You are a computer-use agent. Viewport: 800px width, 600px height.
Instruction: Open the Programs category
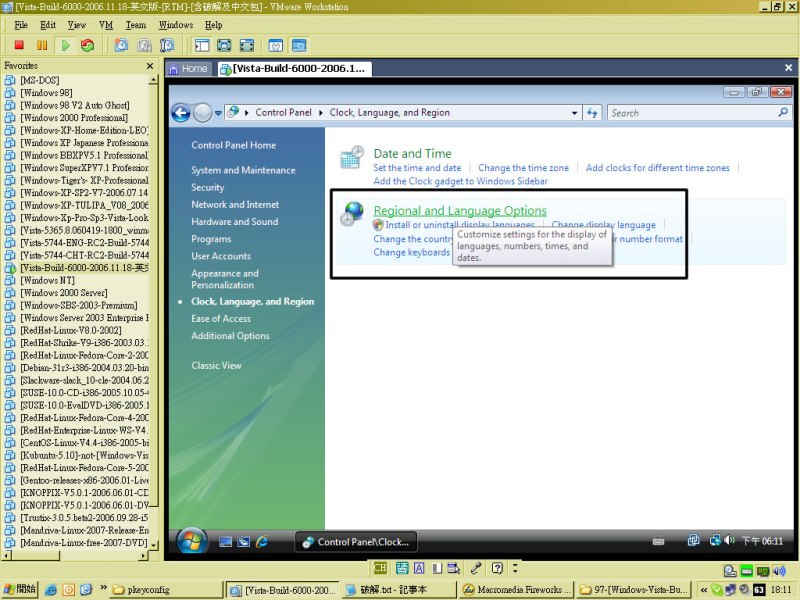(211, 239)
